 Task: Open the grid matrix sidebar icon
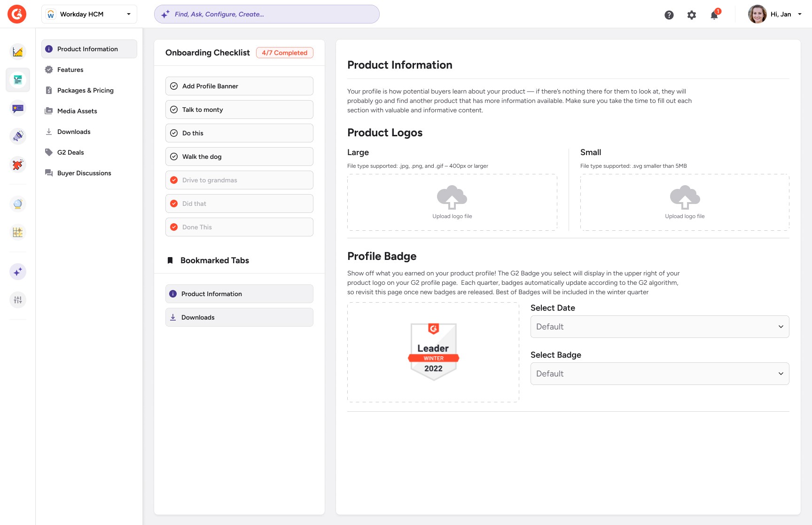(18, 232)
